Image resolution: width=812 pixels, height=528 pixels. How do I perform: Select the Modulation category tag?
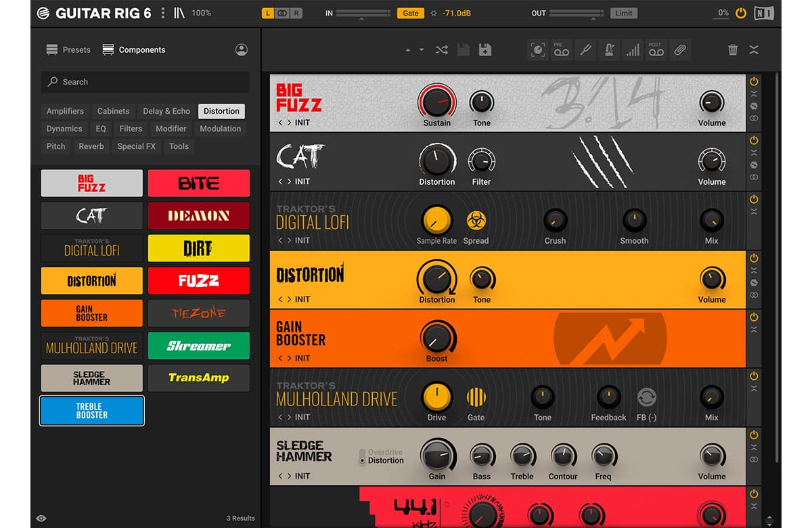[221, 129]
